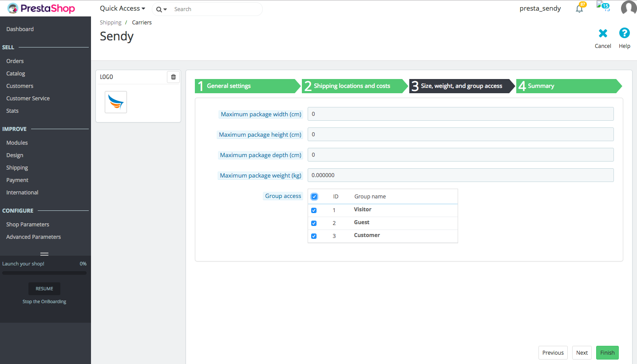The image size is (637, 364).
Task: Click the Customer group name
Action: point(367,235)
